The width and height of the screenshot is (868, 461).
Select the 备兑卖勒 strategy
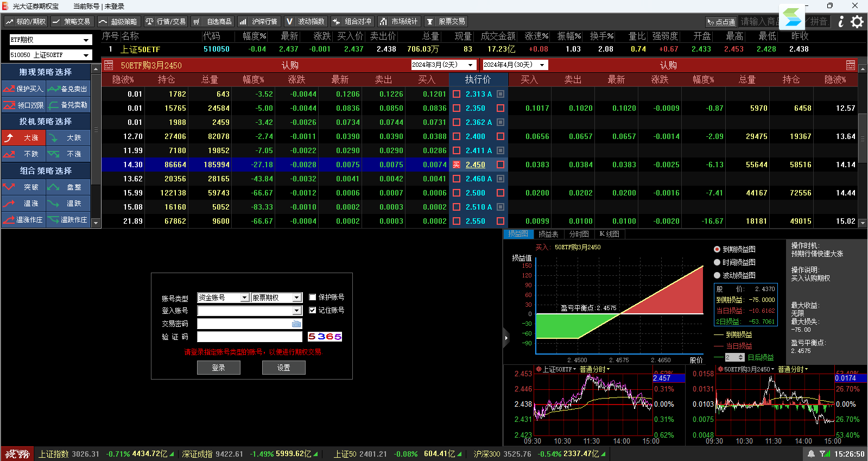[68, 105]
